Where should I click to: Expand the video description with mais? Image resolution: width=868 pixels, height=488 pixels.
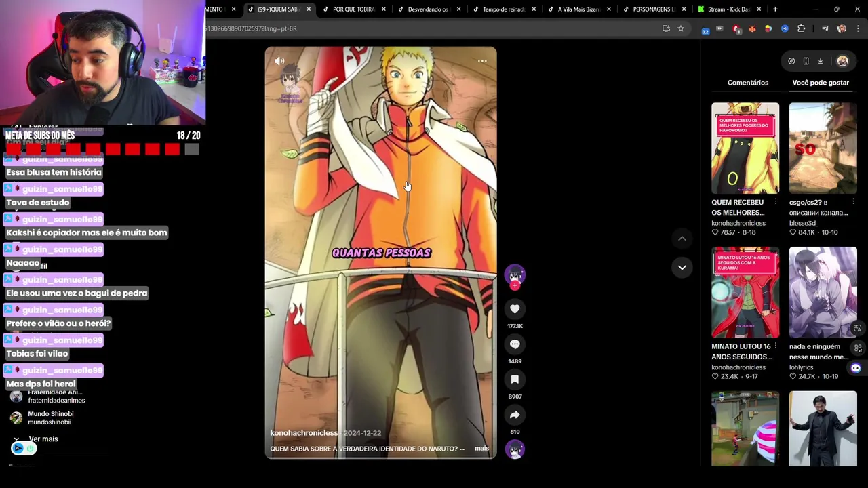(481, 449)
